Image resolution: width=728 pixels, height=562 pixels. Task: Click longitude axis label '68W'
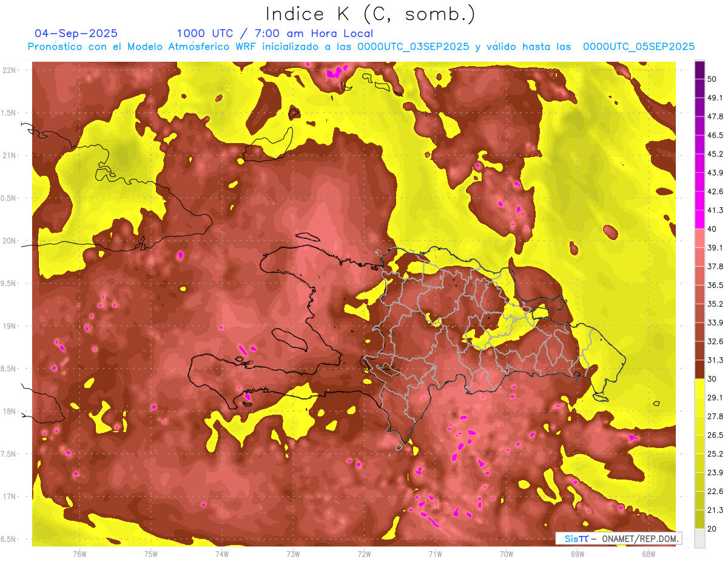tap(649, 554)
